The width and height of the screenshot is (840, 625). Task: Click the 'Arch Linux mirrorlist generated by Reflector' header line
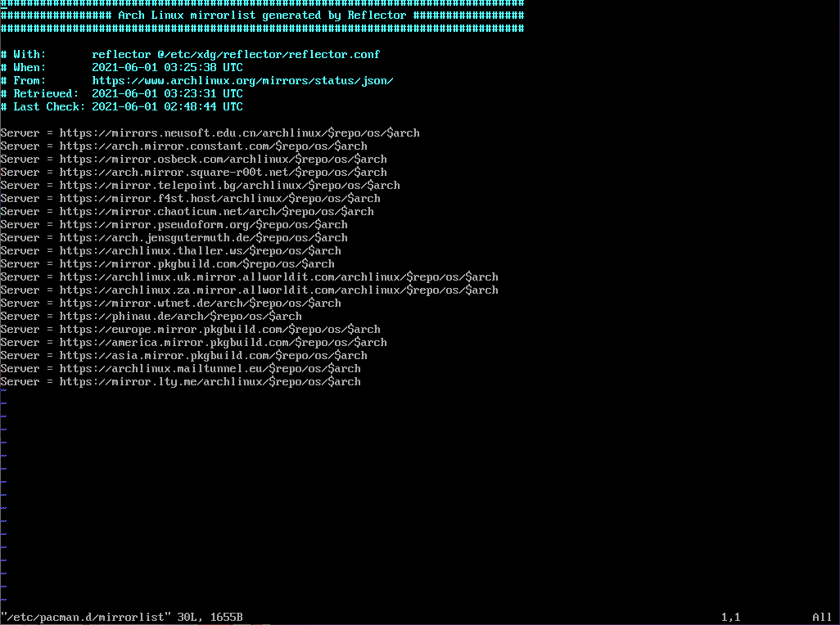[262, 15]
